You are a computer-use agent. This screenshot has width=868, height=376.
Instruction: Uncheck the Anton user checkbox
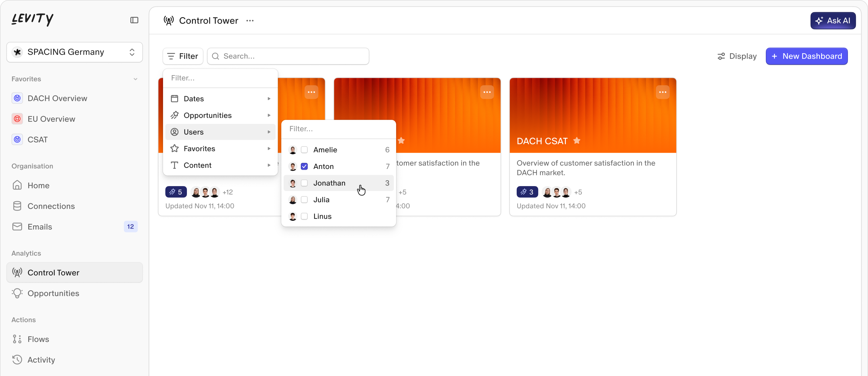click(x=304, y=166)
